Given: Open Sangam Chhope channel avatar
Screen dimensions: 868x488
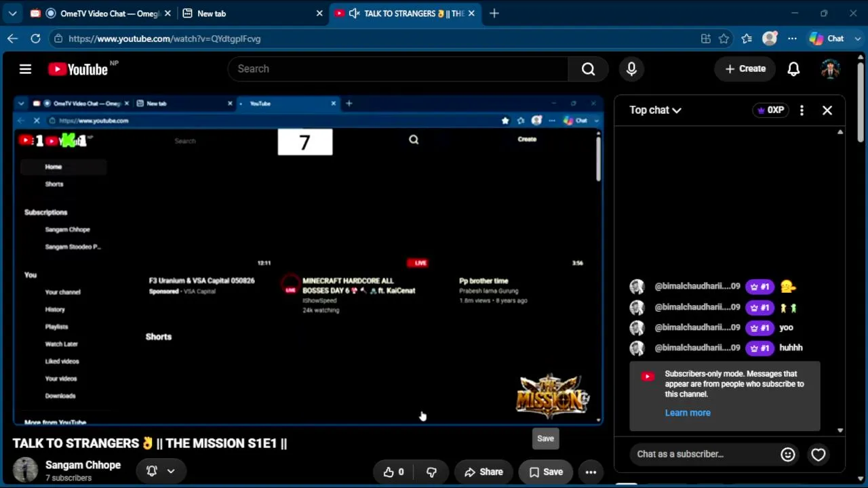Looking at the screenshot, I should [x=26, y=470].
